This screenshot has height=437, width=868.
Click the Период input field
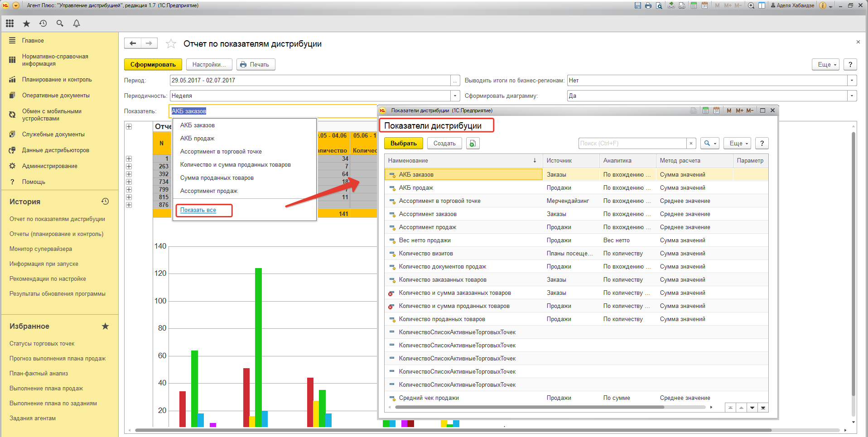coord(310,80)
